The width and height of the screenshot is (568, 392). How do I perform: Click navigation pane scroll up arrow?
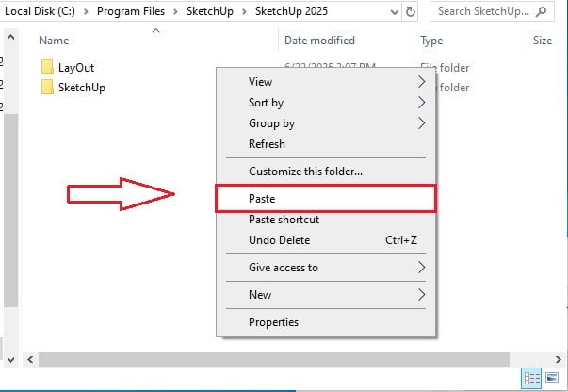[x=11, y=37]
